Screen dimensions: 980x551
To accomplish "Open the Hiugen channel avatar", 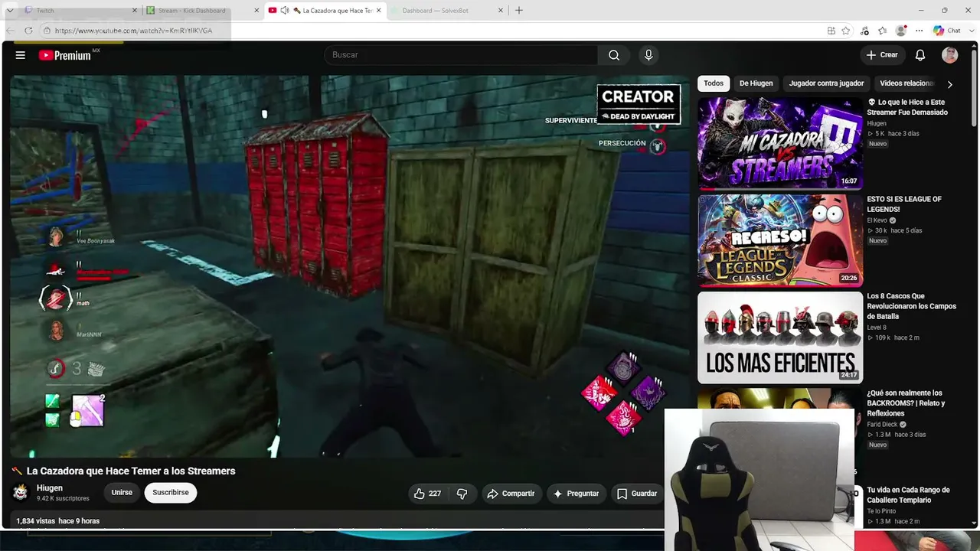I will click(21, 492).
